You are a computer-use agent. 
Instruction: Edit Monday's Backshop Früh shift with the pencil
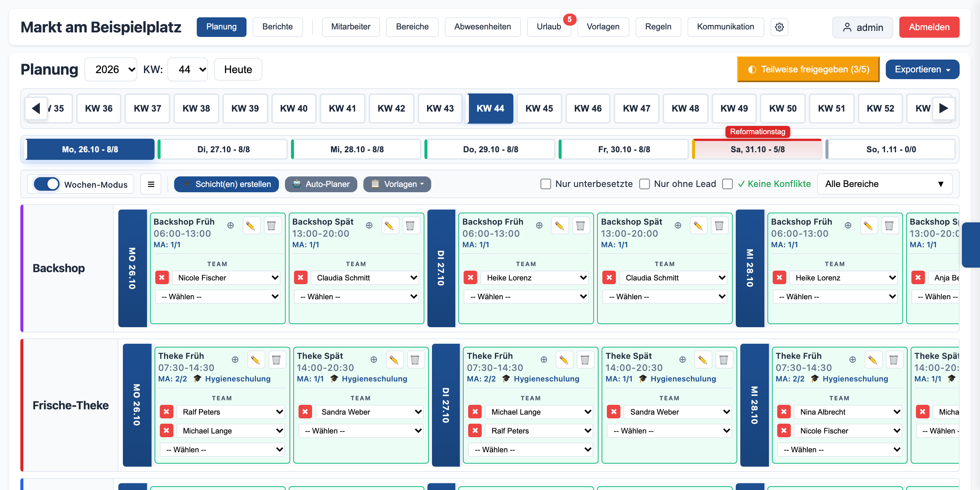pyautogui.click(x=251, y=226)
